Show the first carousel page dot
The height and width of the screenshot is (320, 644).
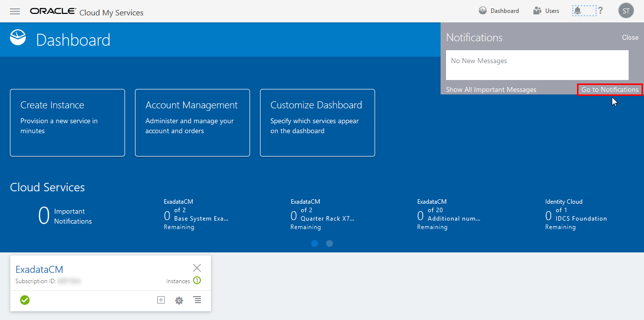315,243
